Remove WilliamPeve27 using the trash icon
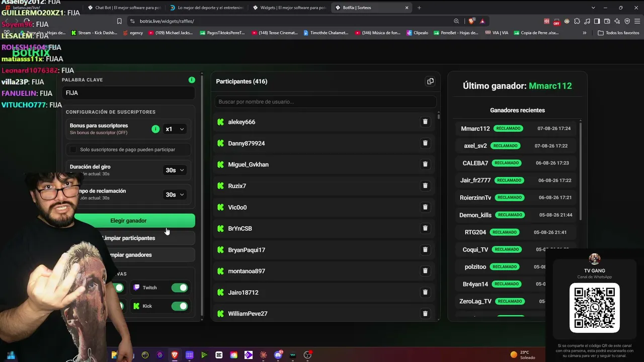Viewport: 644px width, 362px height. (x=425, y=314)
